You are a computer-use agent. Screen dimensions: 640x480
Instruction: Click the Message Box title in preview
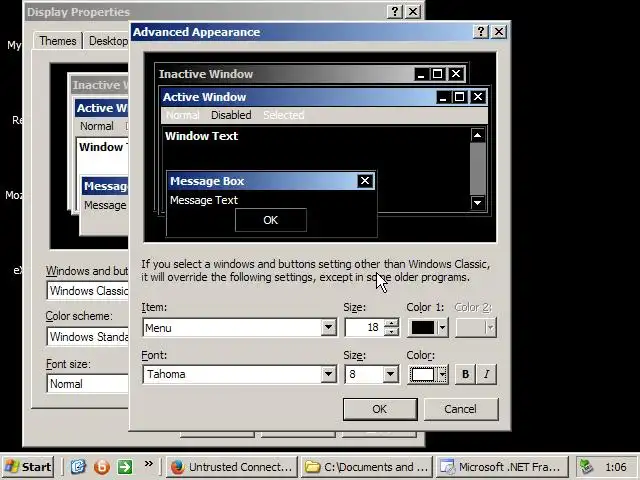[207, 181]
